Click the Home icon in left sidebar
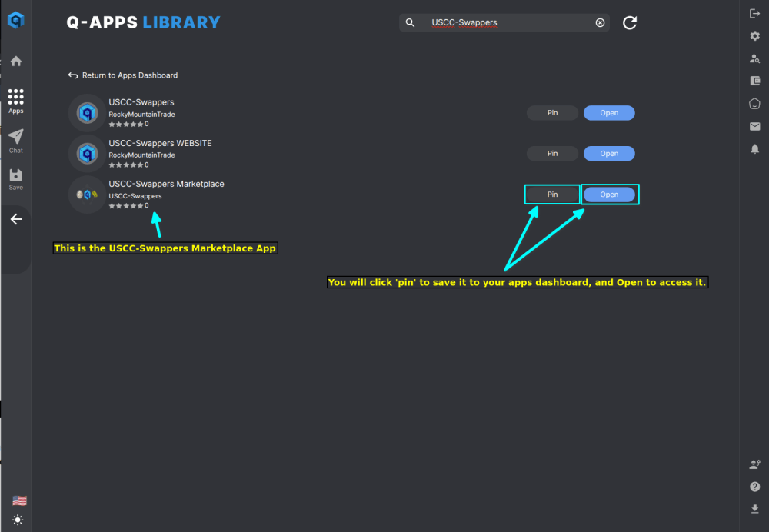Image resolution: width=769 pixels, height=532 pixels. coord(15,62)
